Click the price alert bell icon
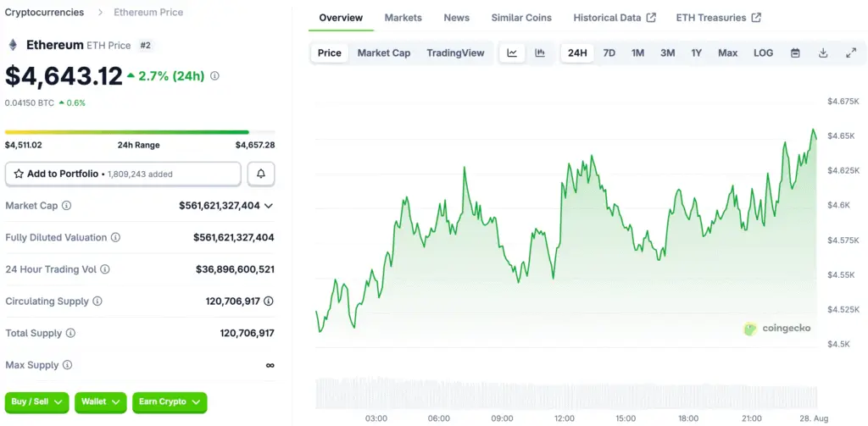 261,174
